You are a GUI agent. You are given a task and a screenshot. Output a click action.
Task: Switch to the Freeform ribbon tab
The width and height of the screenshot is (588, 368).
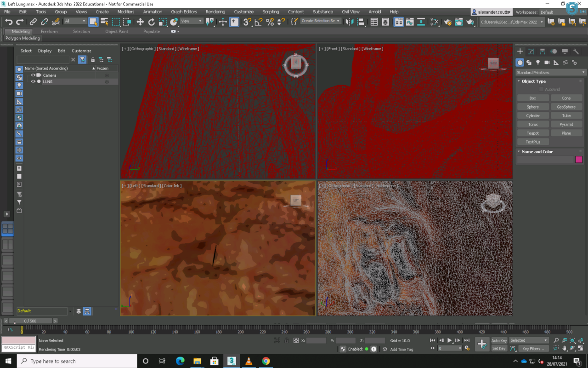click(49, 32)
